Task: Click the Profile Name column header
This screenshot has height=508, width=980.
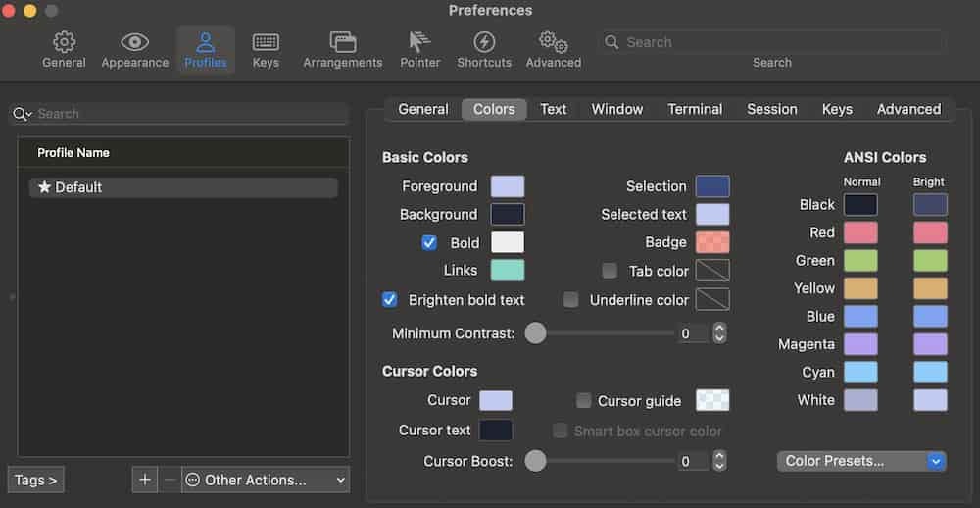Action: pos(183,153)
